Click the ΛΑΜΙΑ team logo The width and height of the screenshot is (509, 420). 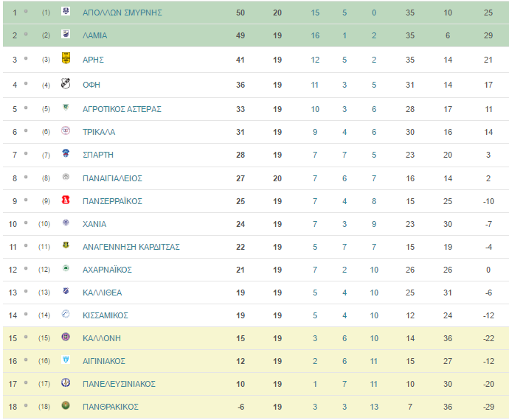[x=66, y=34]
